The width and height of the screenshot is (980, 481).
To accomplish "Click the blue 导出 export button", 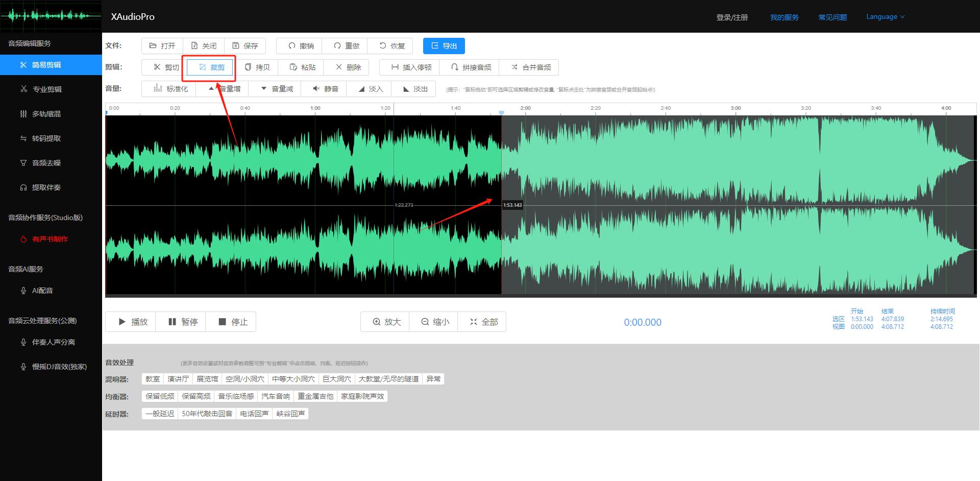I will [444, 46].
